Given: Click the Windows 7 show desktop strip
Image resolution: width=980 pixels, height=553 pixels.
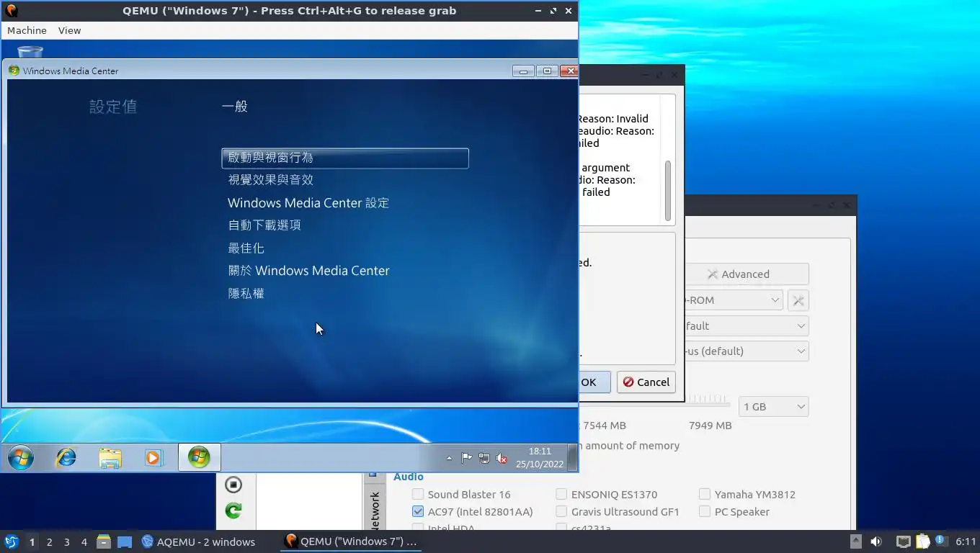Looking at the screenshot, I should pyautogui.click(x=573, y=457).
